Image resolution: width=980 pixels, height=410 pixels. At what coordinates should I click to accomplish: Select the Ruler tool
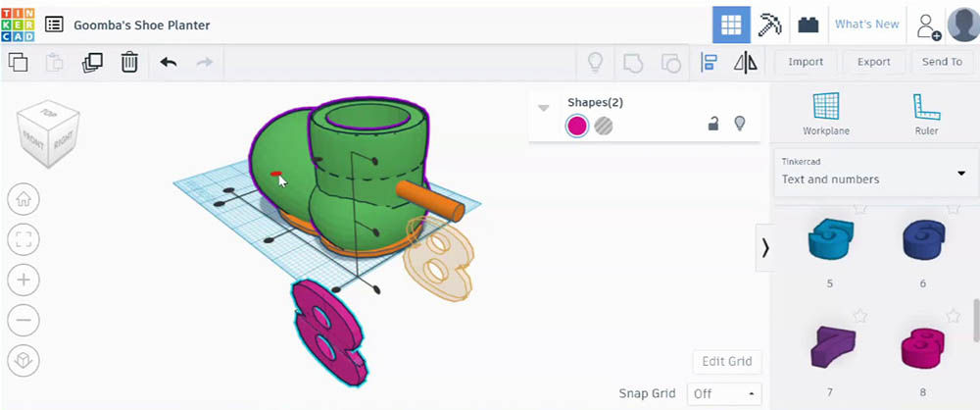[x=926, y=114]
